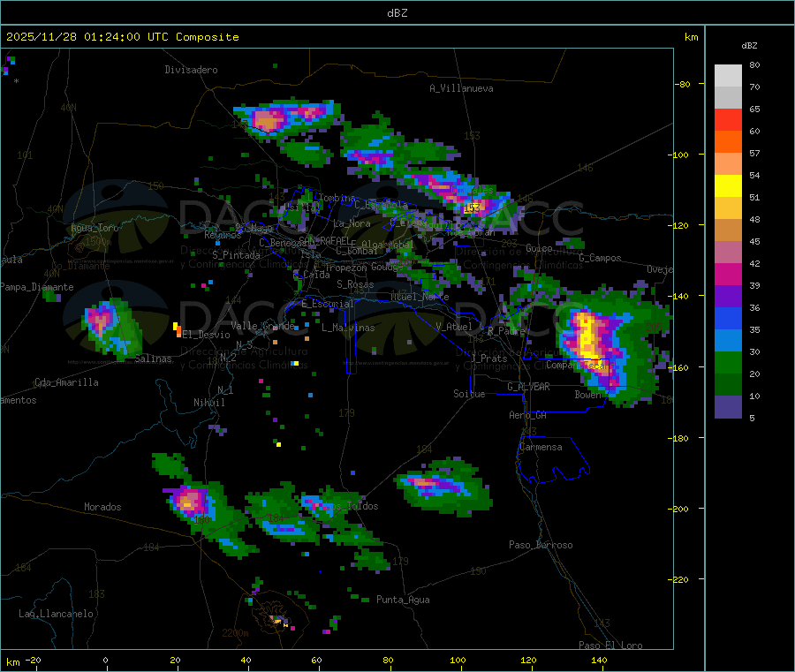Select the S_Pintada location label
The width and height of the screenshot is (795, 672).
(x=236, y=255)
